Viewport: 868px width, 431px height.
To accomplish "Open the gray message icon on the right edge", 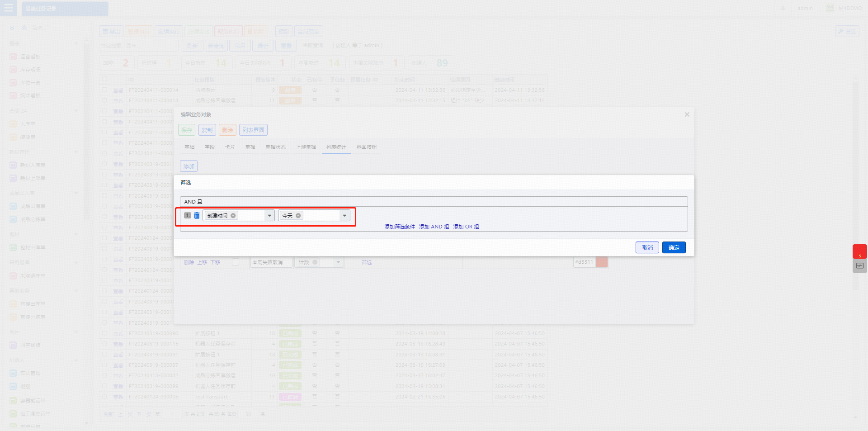I will point(860,266).
